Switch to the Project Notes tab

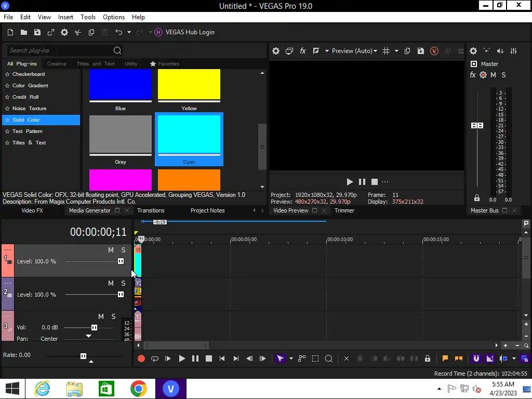click(x=208, y=210)
